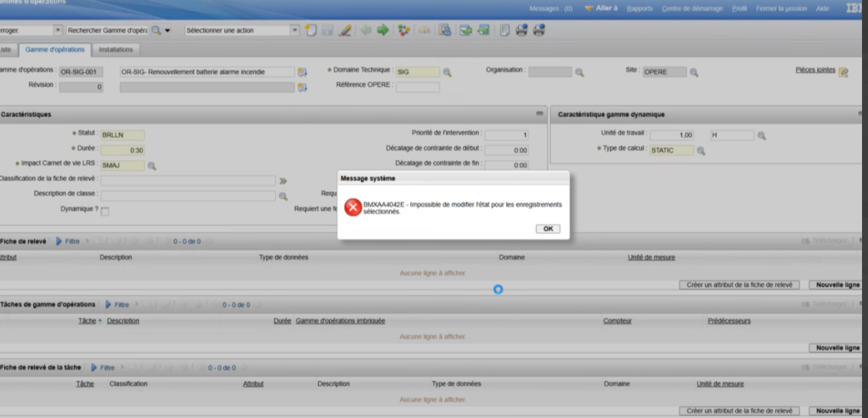Image resolution: width=868 pixels, height=418 pixels.
Task: Click the Change status toolbar icon
Action: pos(403,31)
